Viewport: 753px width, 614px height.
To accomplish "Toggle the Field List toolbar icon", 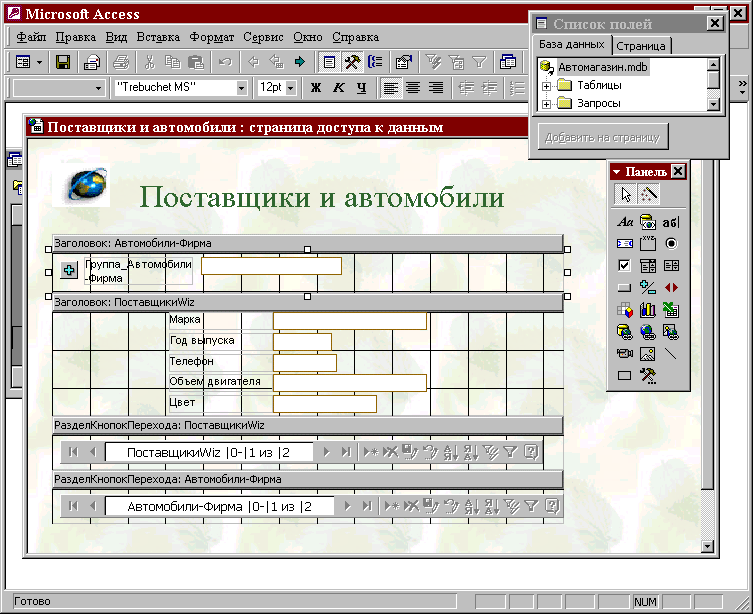I will (x=329, y=62).
